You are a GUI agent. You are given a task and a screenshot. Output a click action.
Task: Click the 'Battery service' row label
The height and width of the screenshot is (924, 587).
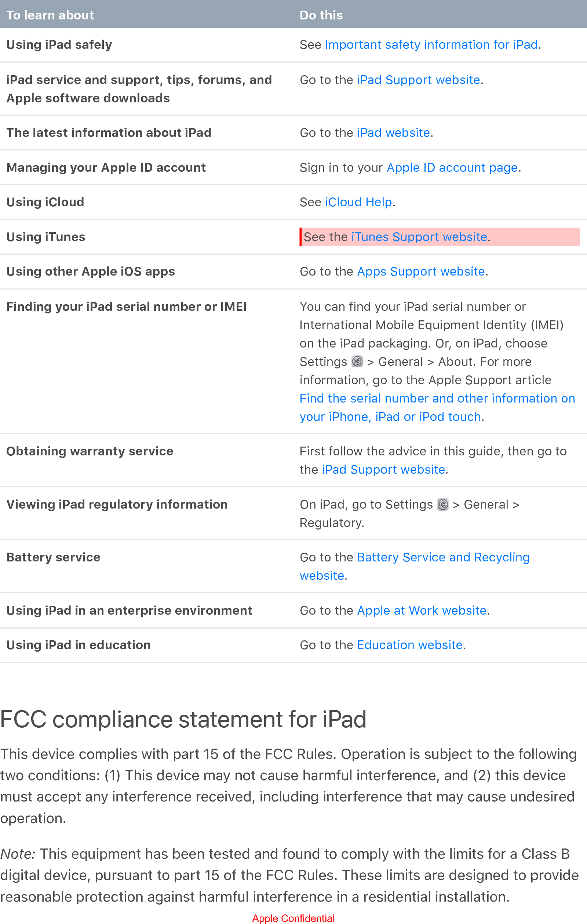(x=53, y=557)
